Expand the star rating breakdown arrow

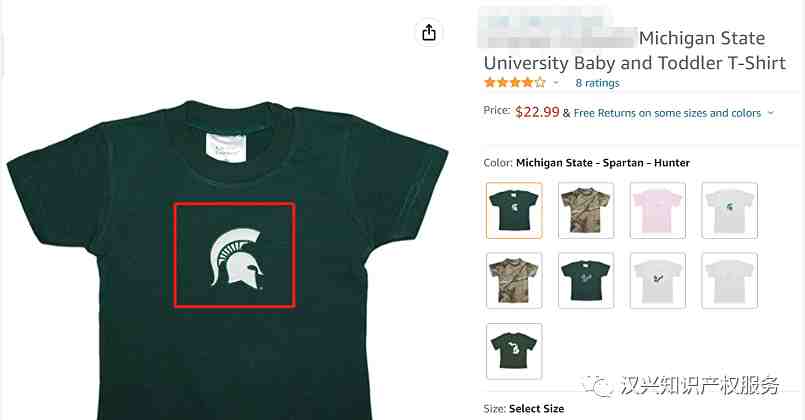556,83
